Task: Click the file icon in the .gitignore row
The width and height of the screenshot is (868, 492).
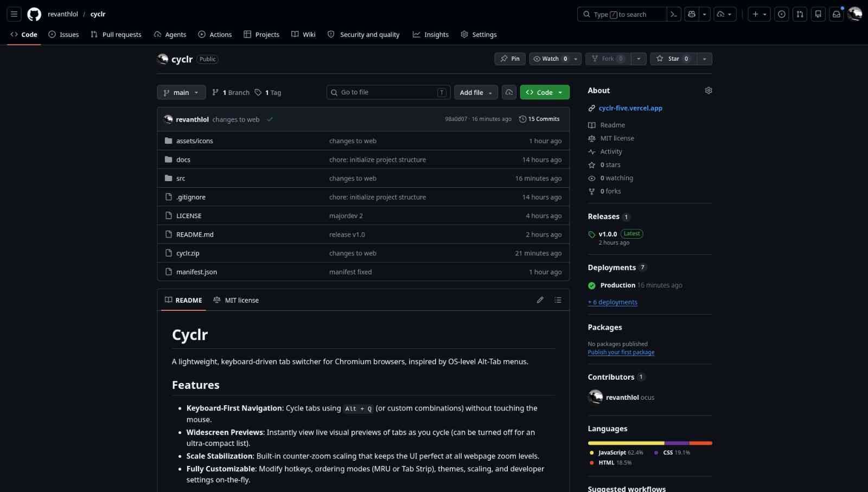Action: pyautogui.click(x=169, y=197)
